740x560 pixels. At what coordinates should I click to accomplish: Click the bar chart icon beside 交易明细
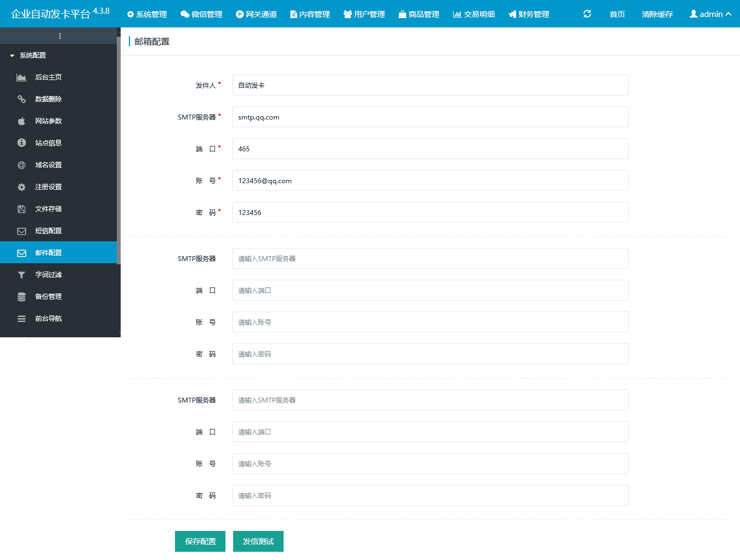pyautogui.click(x=457, y=14)
